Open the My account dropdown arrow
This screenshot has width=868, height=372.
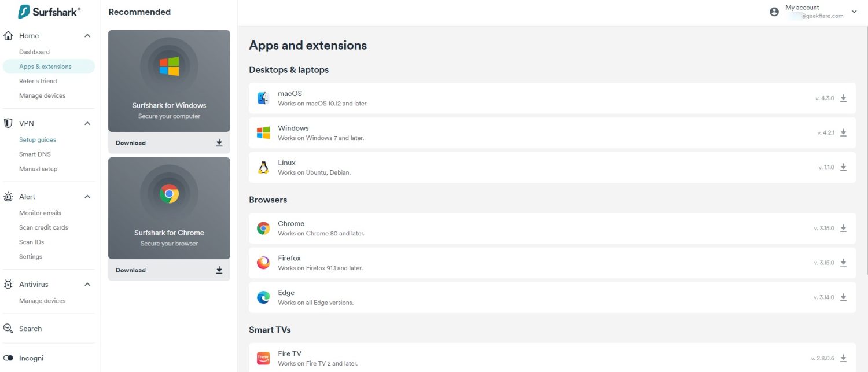[x=854, y=12]
